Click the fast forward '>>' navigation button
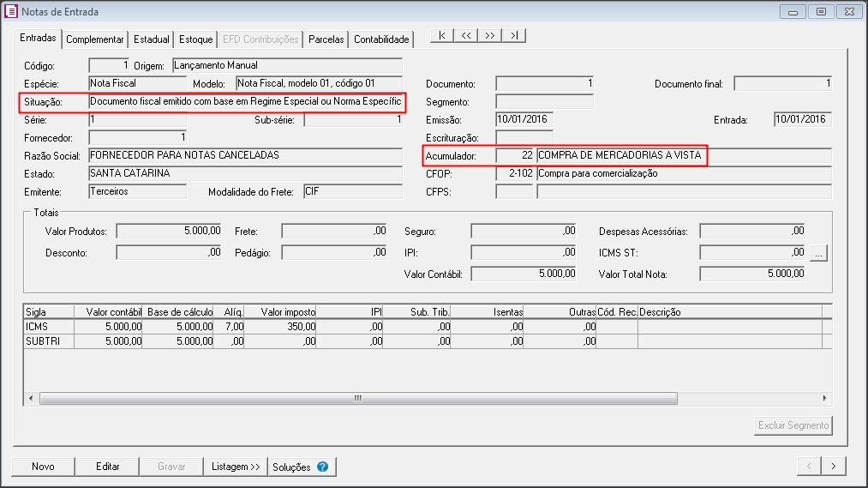This screenshot has height=488, width=868. [x=489, y=35]
